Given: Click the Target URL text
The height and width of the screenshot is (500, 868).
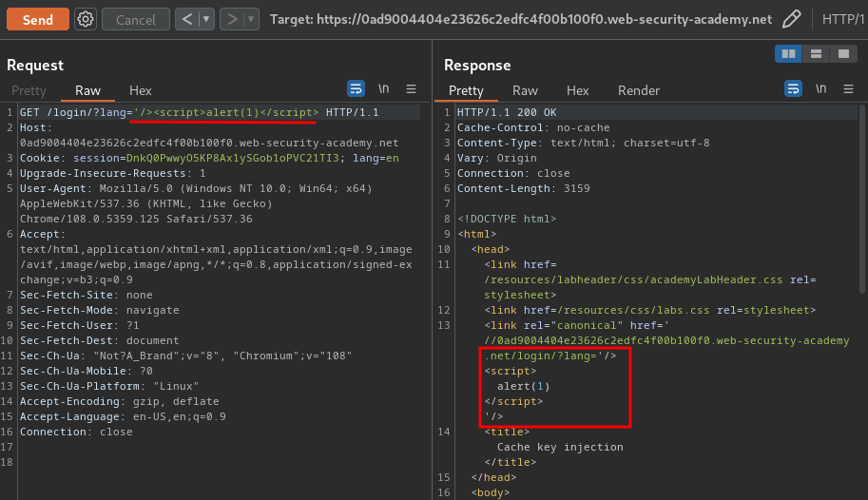Looking at the screenshot, I should [520, 19].
